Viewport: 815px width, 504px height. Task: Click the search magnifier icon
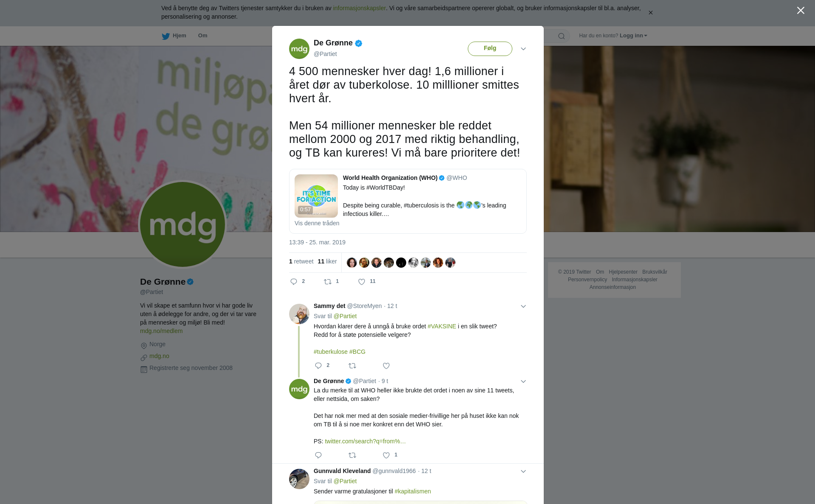tap(562, 36)
